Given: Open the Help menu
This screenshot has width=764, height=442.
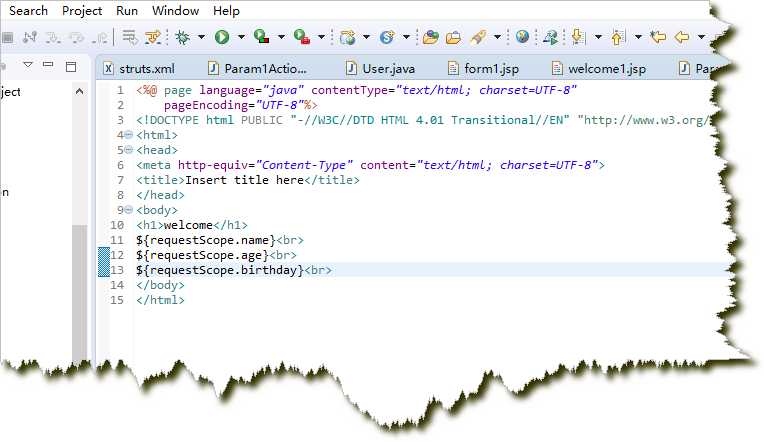Looking at the screenshot, I should point(226,11).
